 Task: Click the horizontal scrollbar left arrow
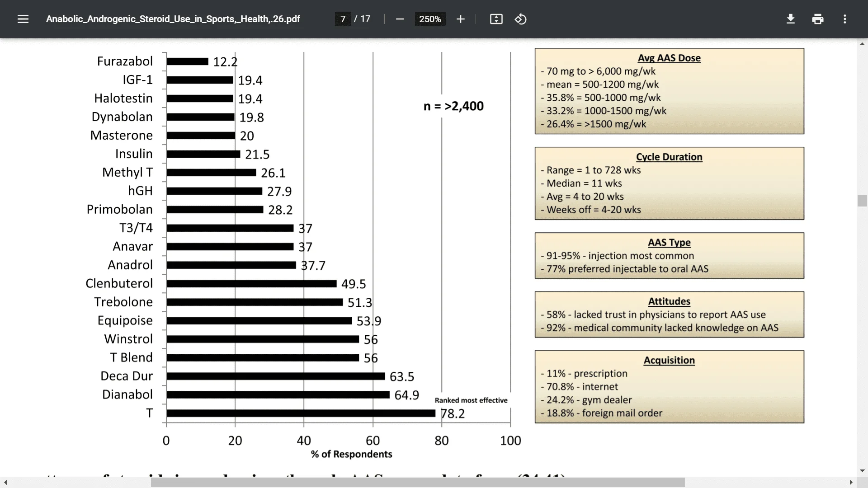tap(5, 483)
